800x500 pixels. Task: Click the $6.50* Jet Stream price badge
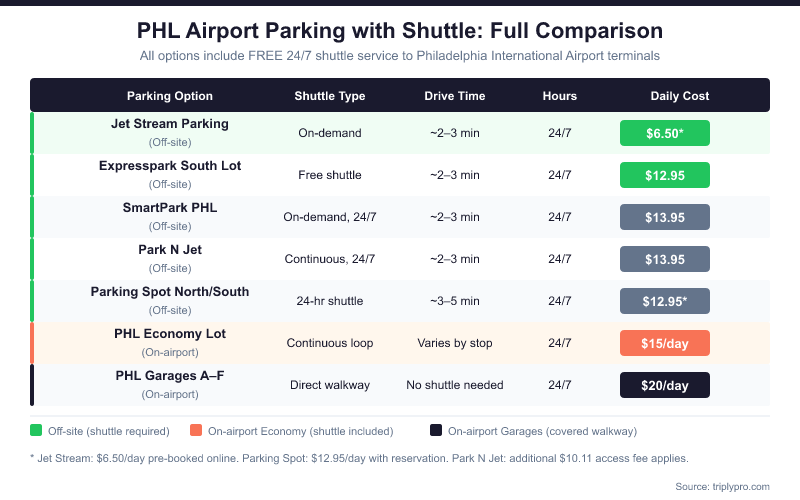click(664, 133)
